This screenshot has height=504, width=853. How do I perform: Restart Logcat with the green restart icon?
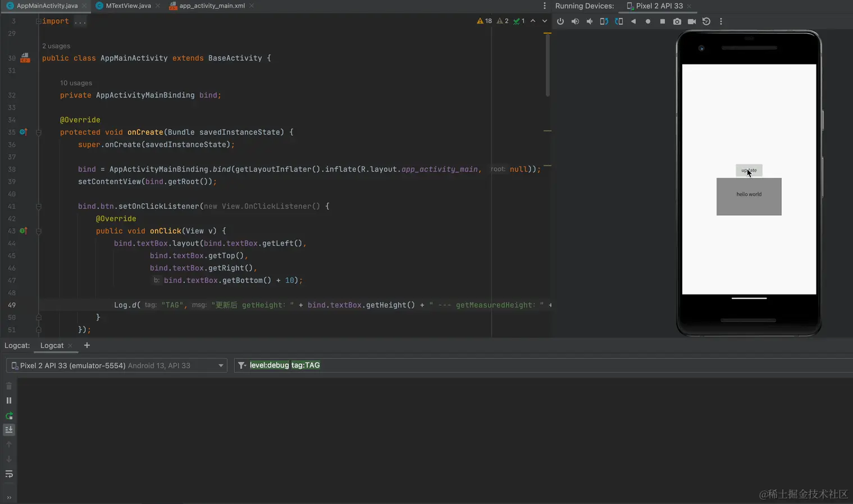click(9, 415)
